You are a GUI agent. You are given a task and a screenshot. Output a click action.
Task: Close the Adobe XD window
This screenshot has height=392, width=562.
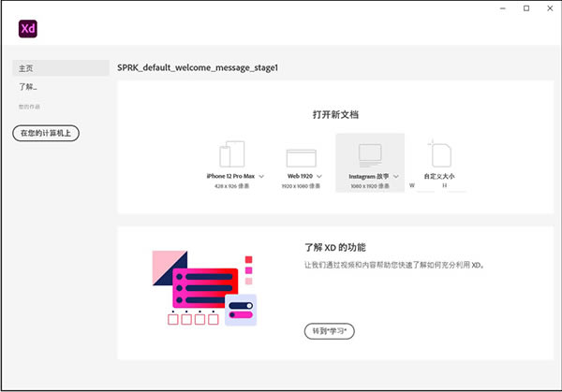click(550, 8)
